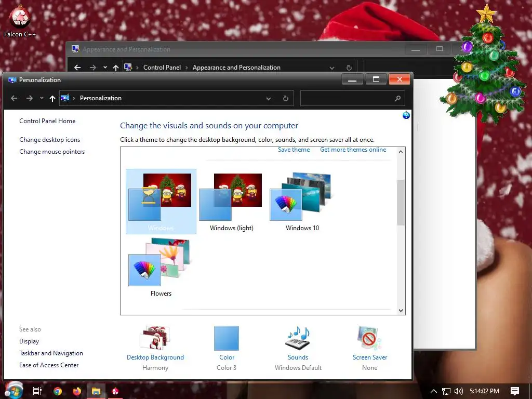Click search box in Appearance and Personalization window
The image size is (532, 399).
(x=409, y=67)
